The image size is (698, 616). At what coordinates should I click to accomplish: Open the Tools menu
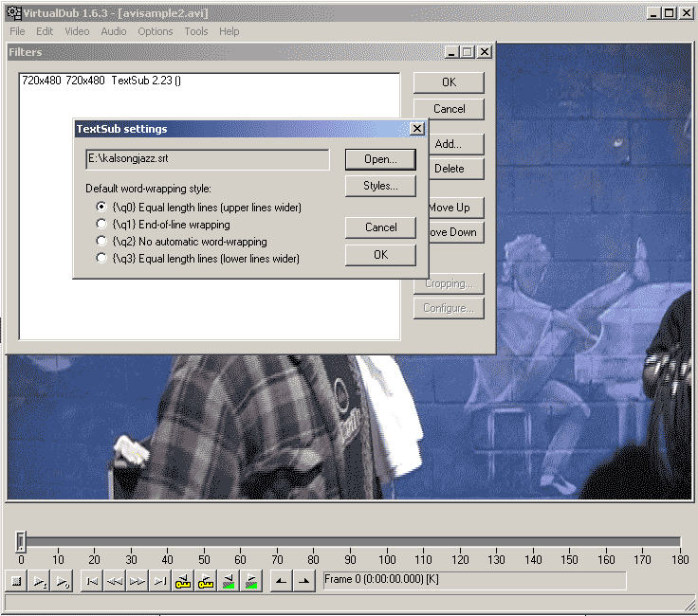[196, 31]
